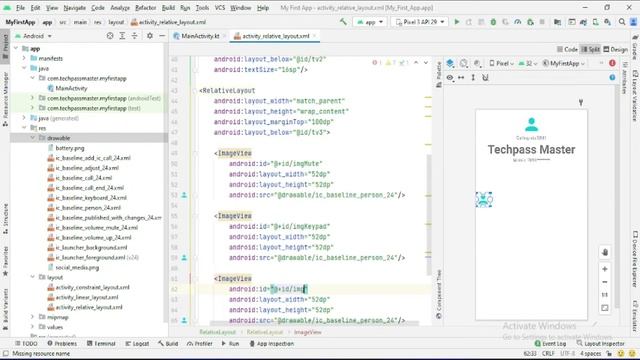This screenshot has width=640, height=360.
Task: Open the Refactor menu
Action: pyautogui.click(x=145, y=8)
